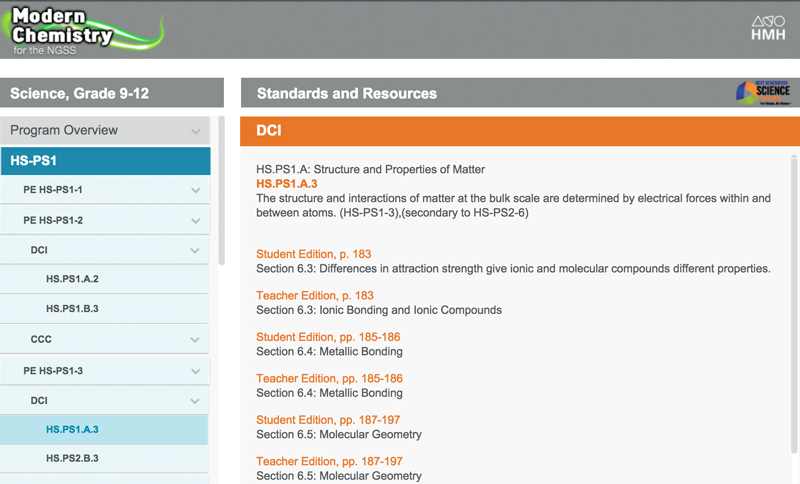Click the orange HS.PS1.A.3 standard heading
The image size is (800, 484).
point(286,184)
